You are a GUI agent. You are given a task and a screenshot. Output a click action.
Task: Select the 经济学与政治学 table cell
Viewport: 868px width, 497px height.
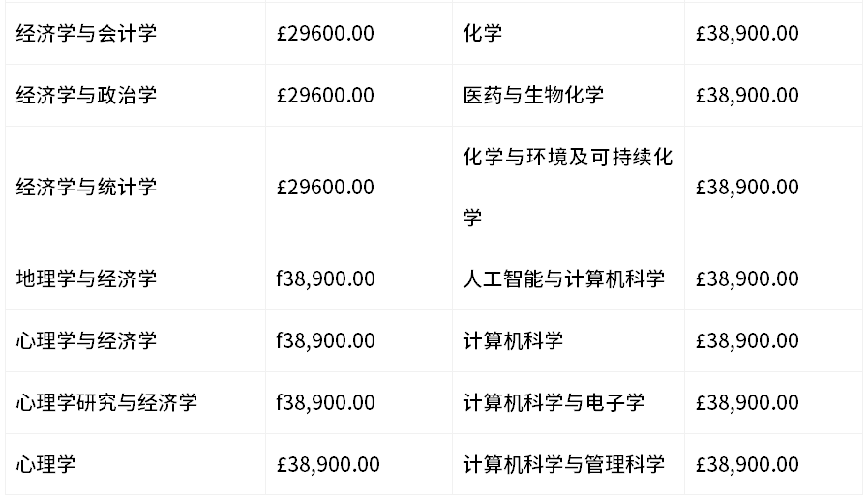86,96
